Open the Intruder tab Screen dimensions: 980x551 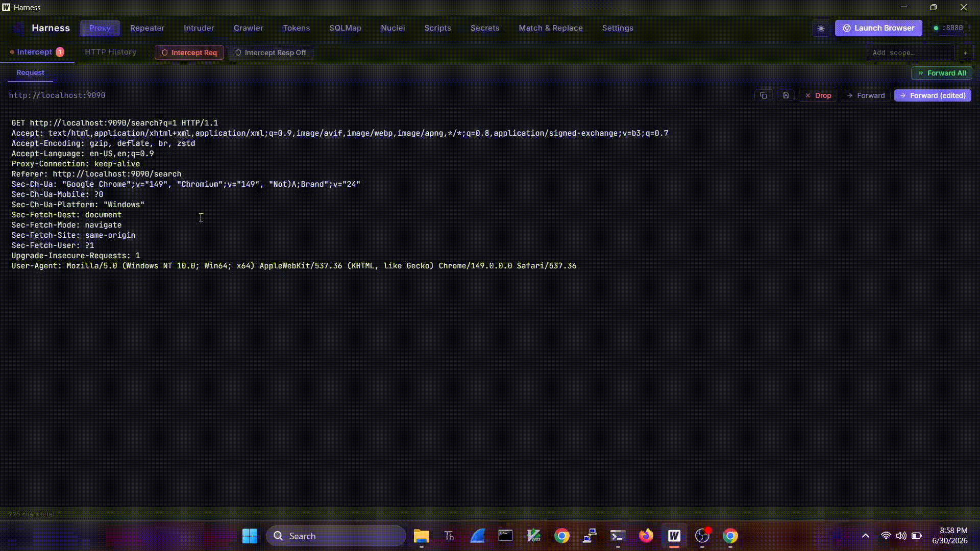tap(199, 28)
